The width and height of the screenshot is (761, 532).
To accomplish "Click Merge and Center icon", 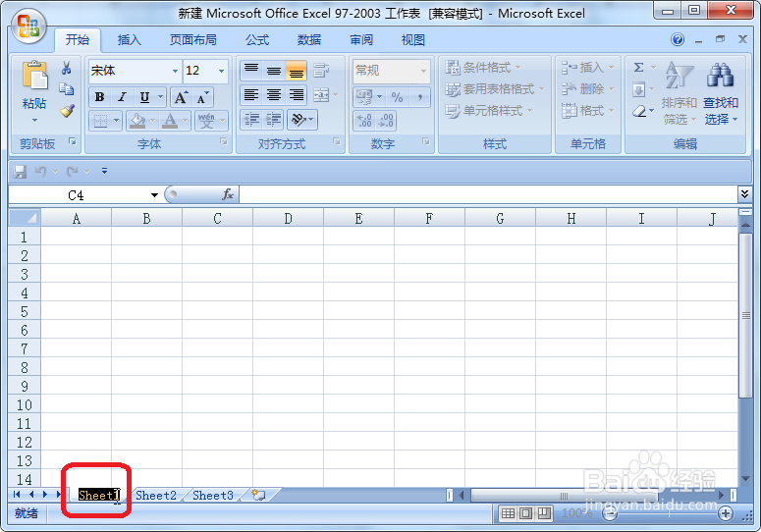I will pos(321,95).
